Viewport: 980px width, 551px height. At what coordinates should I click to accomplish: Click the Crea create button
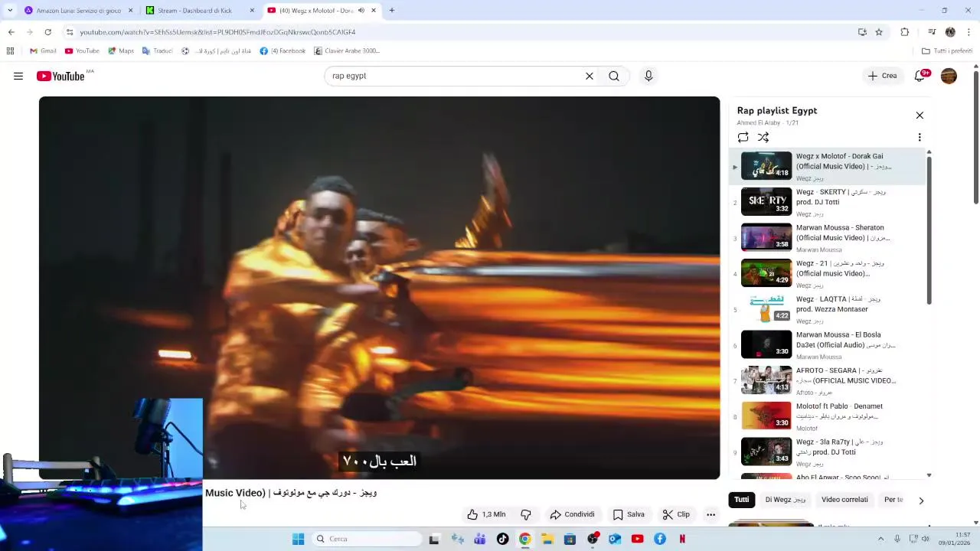pyautogui.click(x=882, y=76)
